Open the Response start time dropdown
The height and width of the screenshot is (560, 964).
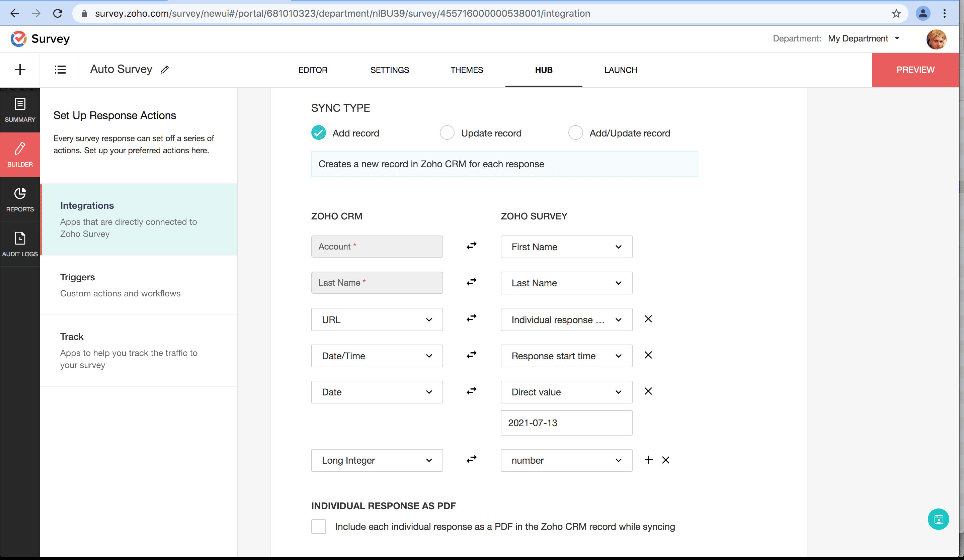566,356
